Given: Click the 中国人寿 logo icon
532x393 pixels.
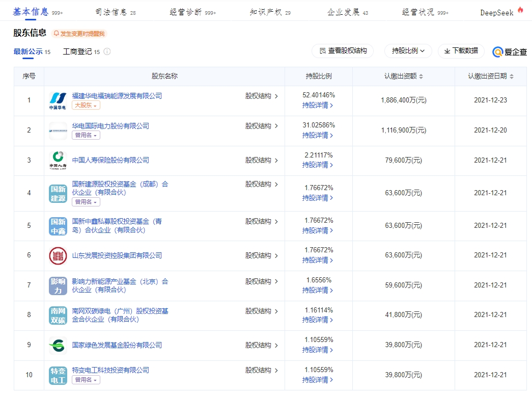Looking at the screenshot, I should [58, 161].
